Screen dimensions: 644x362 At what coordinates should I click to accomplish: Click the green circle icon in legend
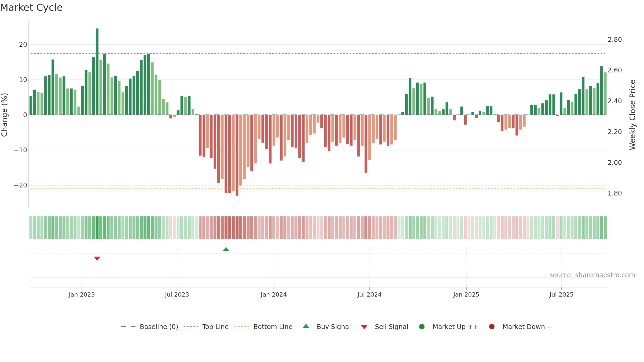tap(422, 327)
